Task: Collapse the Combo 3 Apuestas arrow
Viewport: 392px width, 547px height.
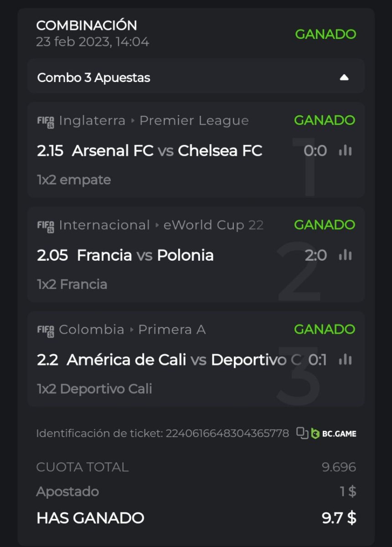Action: [344, 77]
